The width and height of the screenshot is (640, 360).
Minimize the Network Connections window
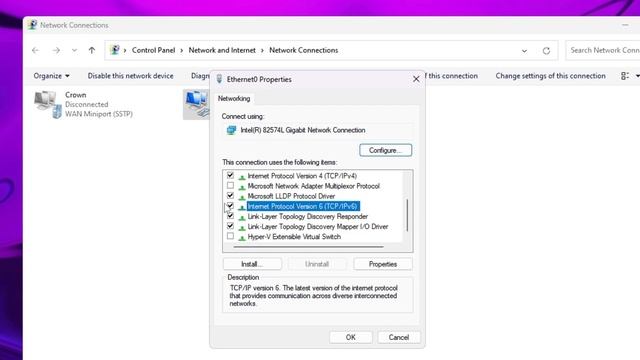(625, 25)
